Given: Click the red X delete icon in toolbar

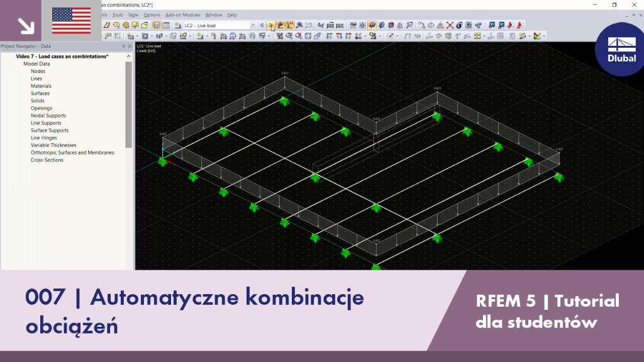Looking at the screenshot, I should pyautogui.click(x=450, y=25).
